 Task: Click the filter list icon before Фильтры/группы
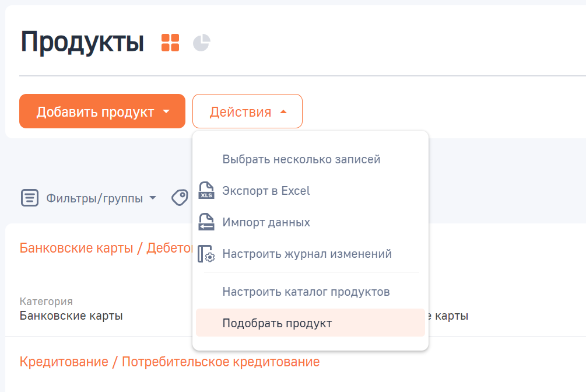[x=29, y=198]
